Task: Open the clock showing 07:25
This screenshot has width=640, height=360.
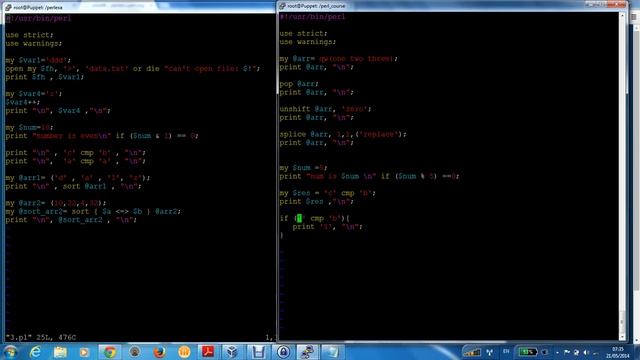Action: pyautogui.click(x=618, y=353)
